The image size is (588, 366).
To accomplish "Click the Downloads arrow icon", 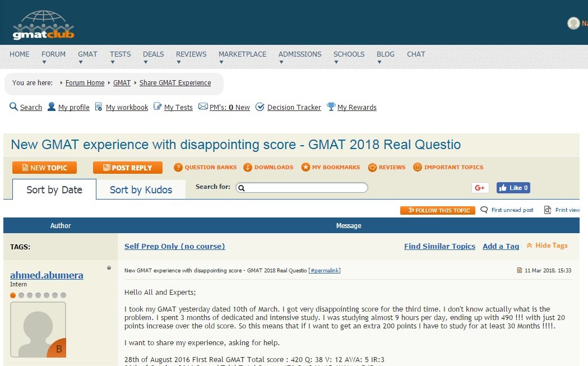I will point(248,167).
